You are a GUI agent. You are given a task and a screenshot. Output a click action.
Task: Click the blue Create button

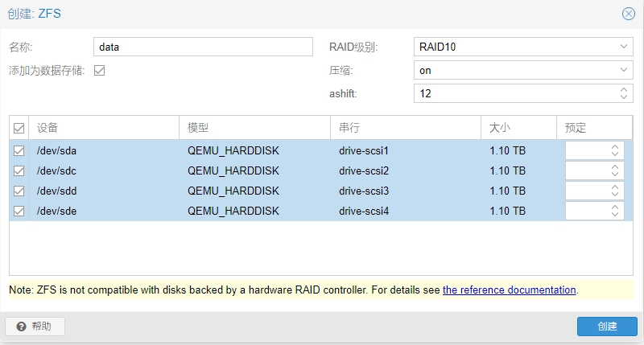click(x=607, y=327)
